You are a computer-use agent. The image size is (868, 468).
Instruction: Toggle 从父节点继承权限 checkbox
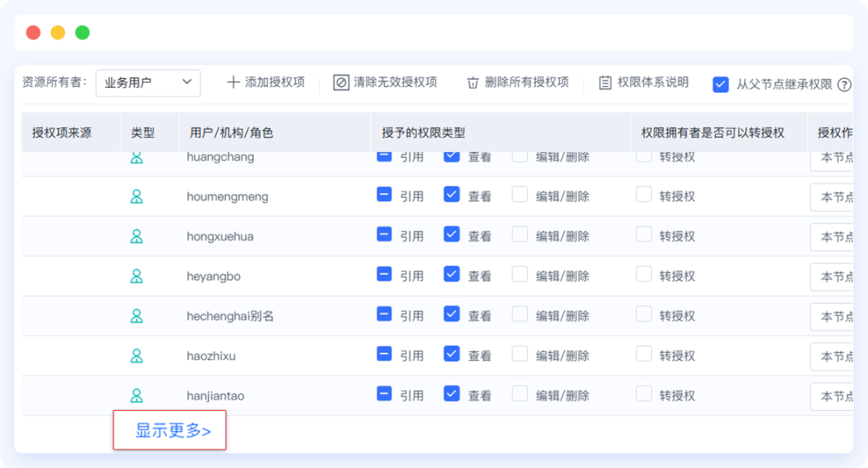pos(721,84)
